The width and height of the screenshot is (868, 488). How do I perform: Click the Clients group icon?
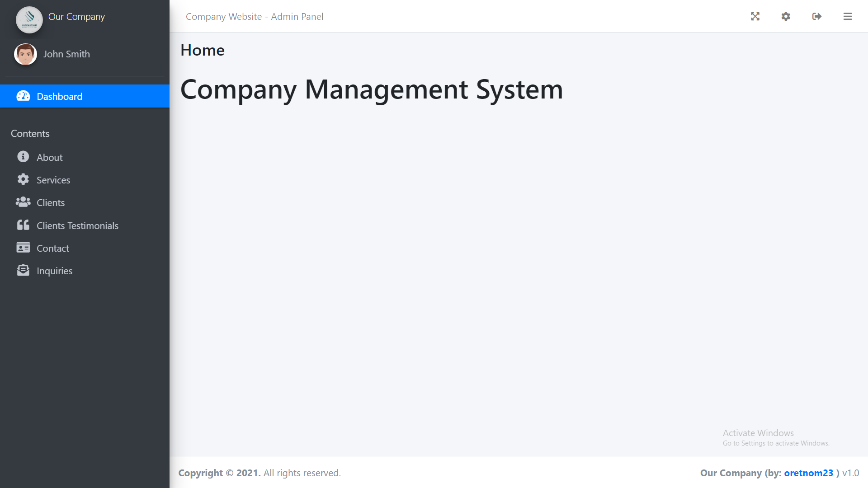tap(23, 202)
